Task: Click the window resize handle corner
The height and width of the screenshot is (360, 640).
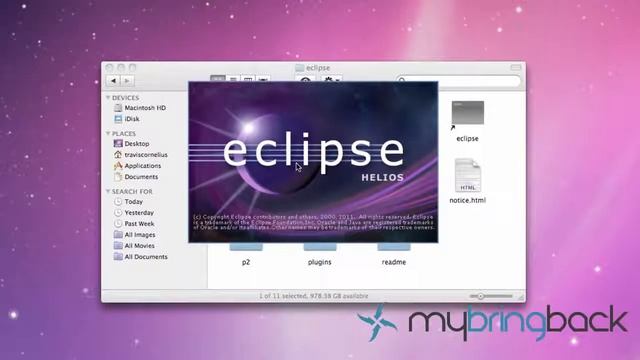Action: pos(521,298)
